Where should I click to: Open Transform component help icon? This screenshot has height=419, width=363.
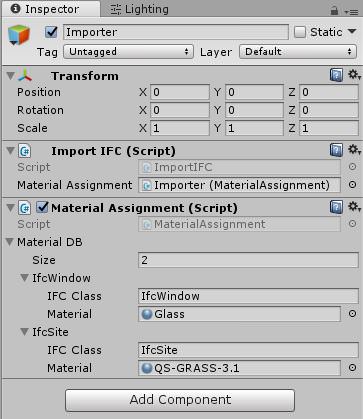[x=336, y=75]
